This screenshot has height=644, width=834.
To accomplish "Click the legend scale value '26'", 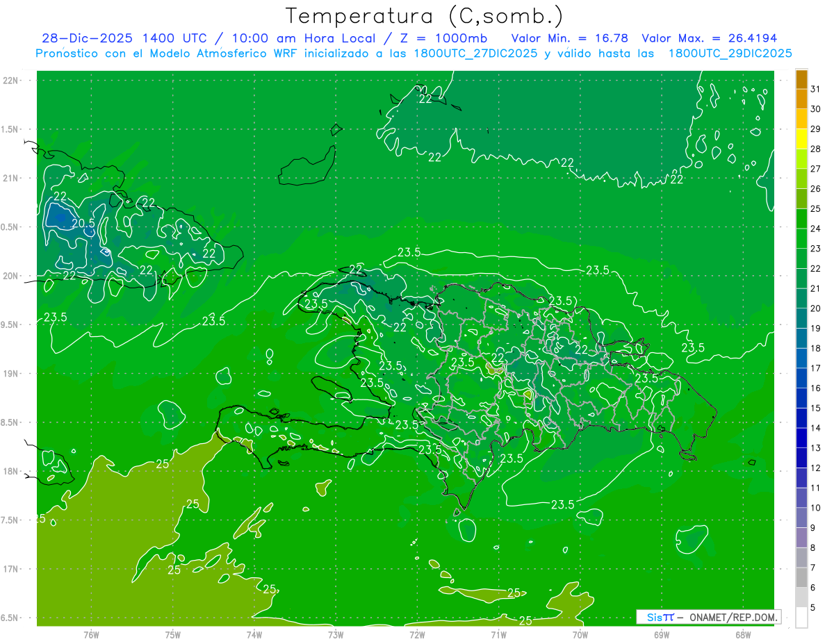I will click(815, 189).
